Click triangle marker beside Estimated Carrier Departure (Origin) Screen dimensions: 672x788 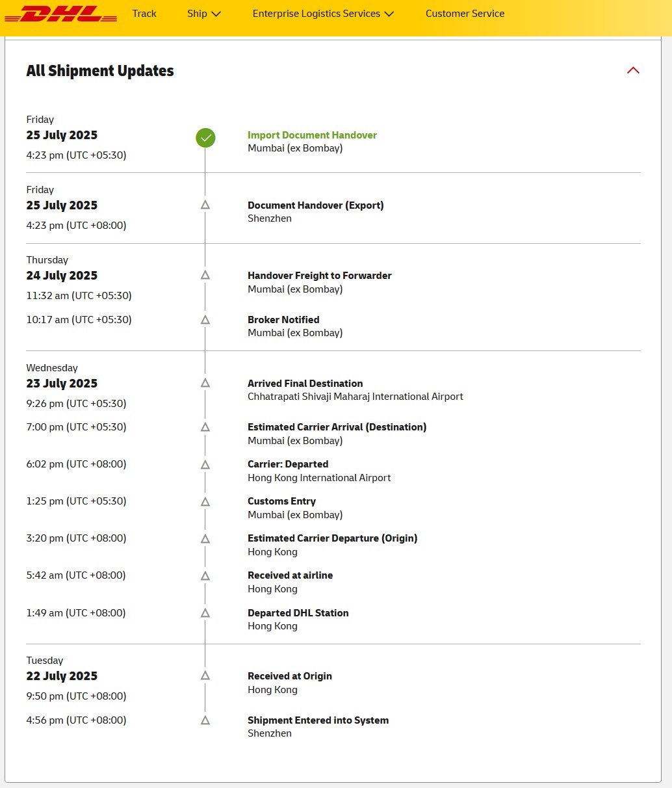[x=205, y=539]
